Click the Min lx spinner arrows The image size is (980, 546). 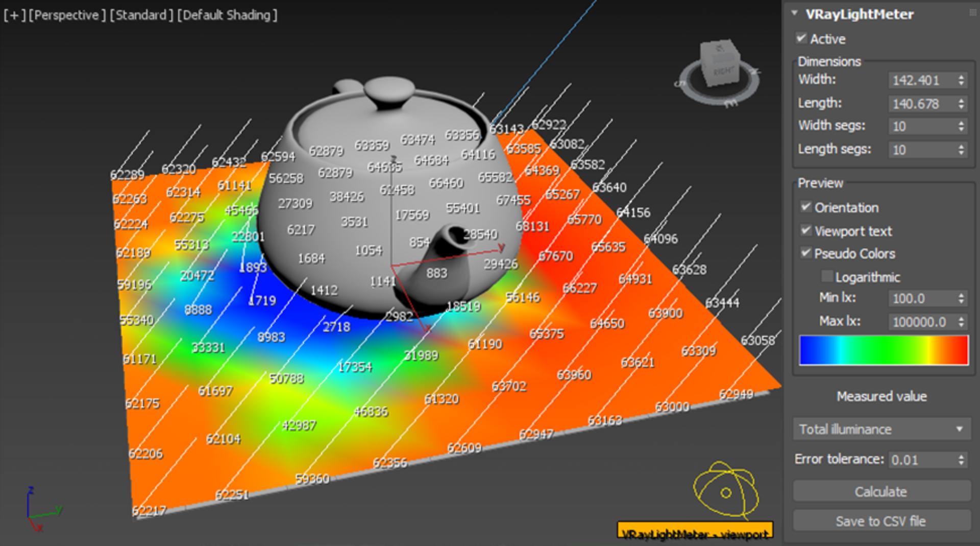962,298
